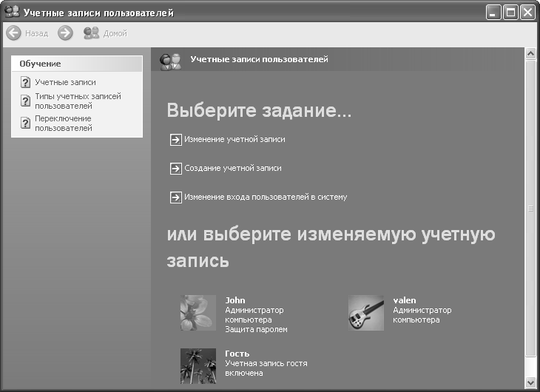Click help icon beside 'Учетные записи'
The height and width of the screenshot is (392, 540).
tap(25, 82)
